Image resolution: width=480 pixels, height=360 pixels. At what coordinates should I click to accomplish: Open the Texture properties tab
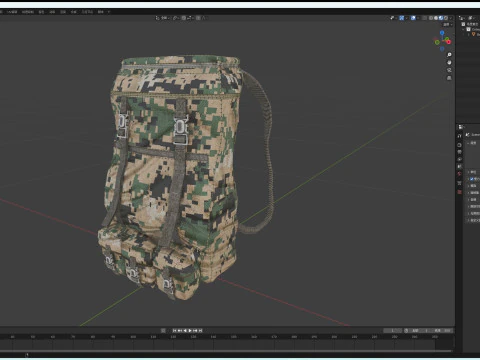[x=460, y=192]
